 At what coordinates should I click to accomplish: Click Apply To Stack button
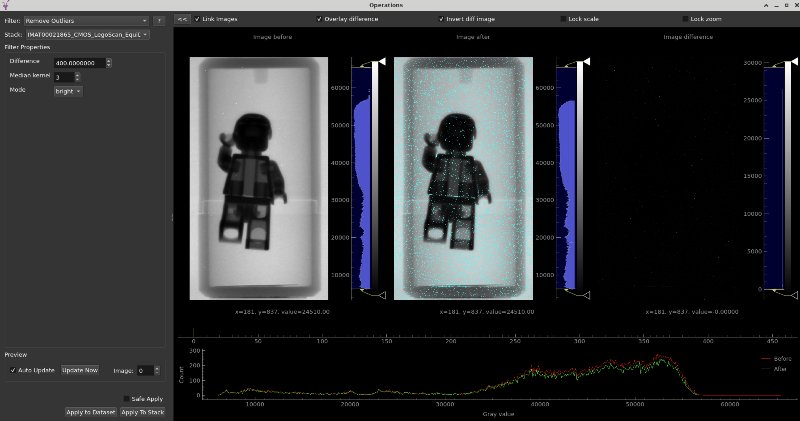pyautogui.click(x=142, y=412)
